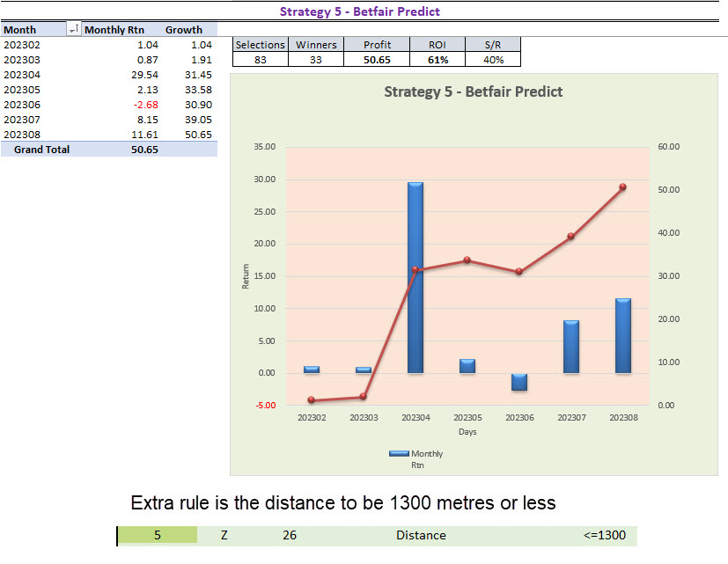Select the 202305 month row label
Image resolution: width=728 pixels, height=564 pixels.
22,90
